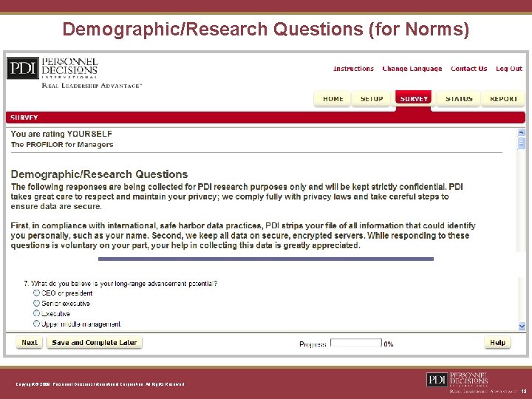Click the upper scrollbar up arrow
Viewport: 532px width, 399px height.
522,133
